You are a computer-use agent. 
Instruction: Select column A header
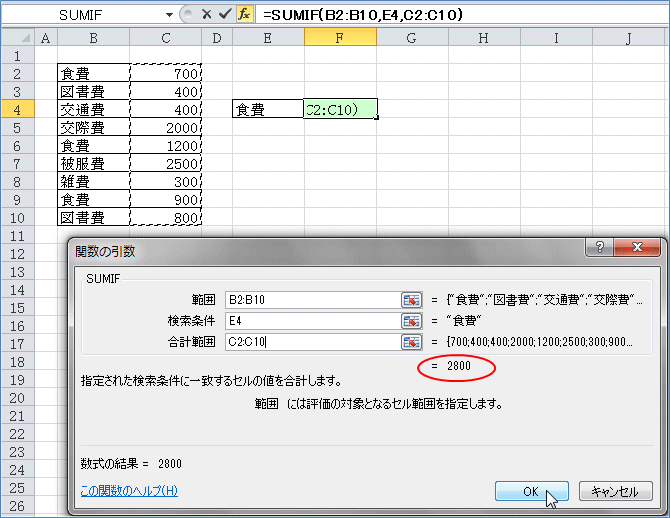click(46, 38)
